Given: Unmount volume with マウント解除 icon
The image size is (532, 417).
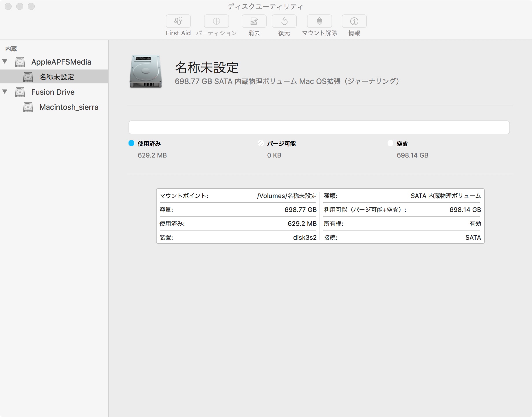Looking at the screenshot, I should point(319,21).
